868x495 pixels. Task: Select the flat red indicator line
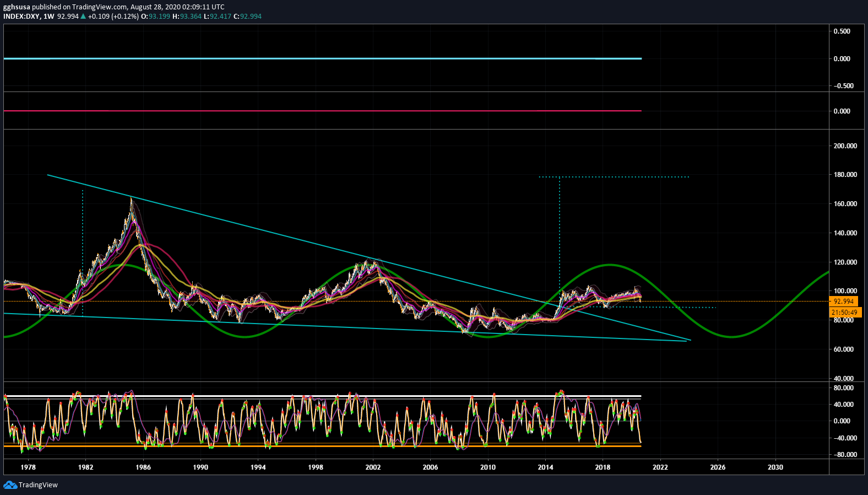tap(322, 111)
